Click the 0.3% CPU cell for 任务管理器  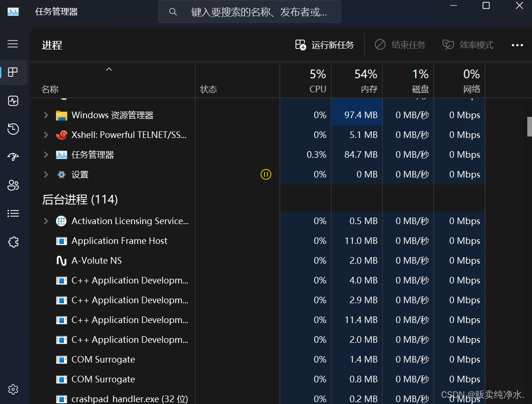[306, 154]
